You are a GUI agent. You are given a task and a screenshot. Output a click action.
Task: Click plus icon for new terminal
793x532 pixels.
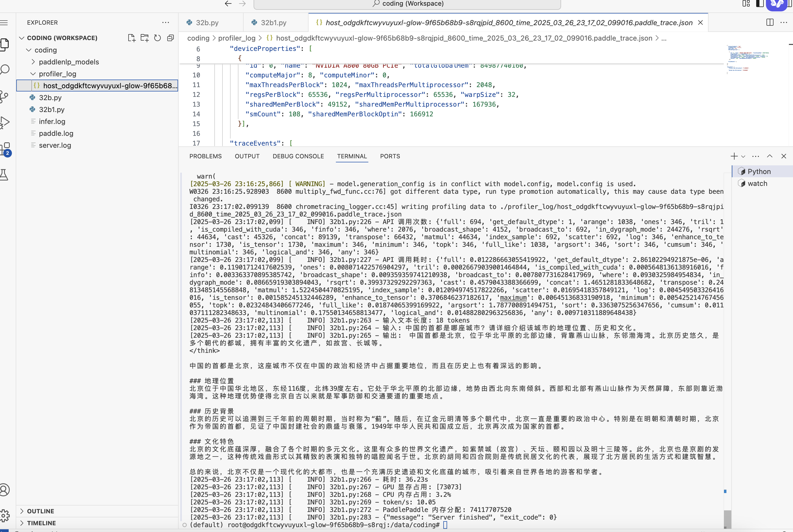click(x=734, y=156)
